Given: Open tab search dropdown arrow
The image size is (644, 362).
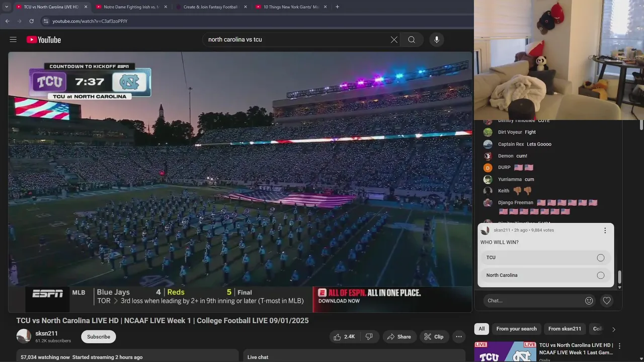Looking at the screenshot, I should 6,7.
